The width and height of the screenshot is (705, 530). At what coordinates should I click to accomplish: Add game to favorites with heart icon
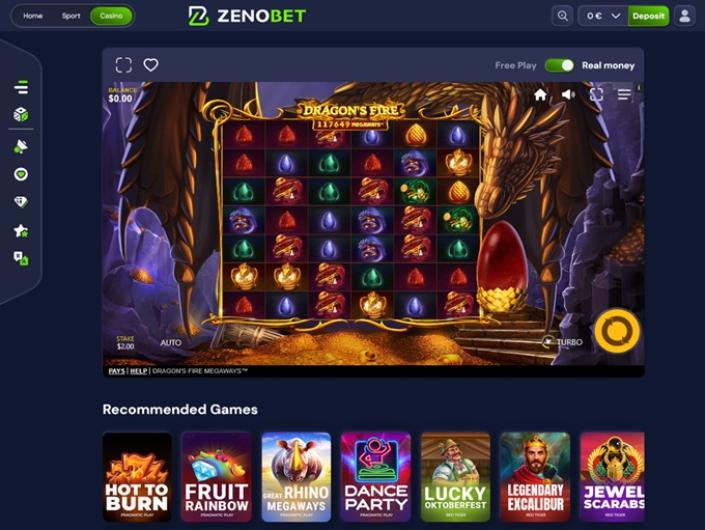[x=151, y=65]
